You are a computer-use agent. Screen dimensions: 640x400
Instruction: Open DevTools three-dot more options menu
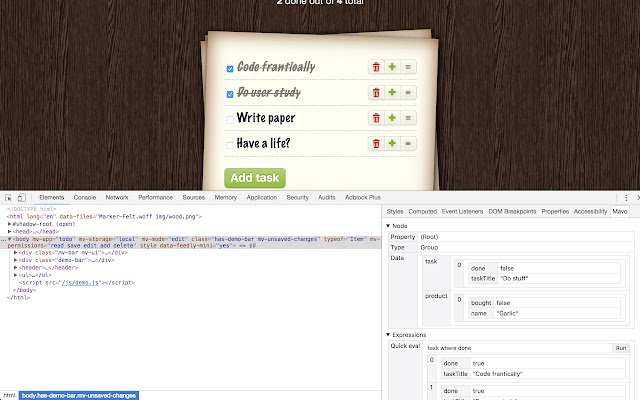(626, 198)
